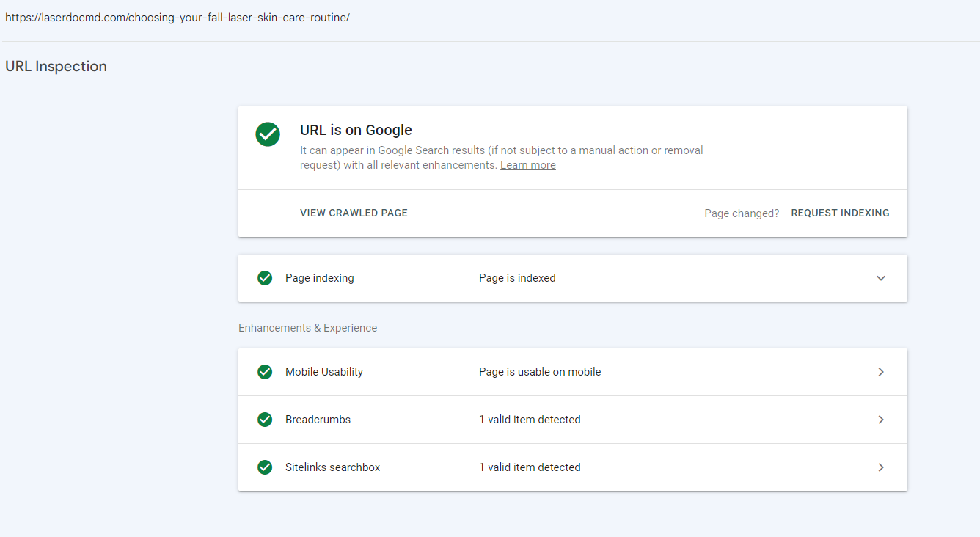This screenshot has width=980, height=537.
Task: Click the inspected laserdocmd.com URL at top
Action: point(178,17)
